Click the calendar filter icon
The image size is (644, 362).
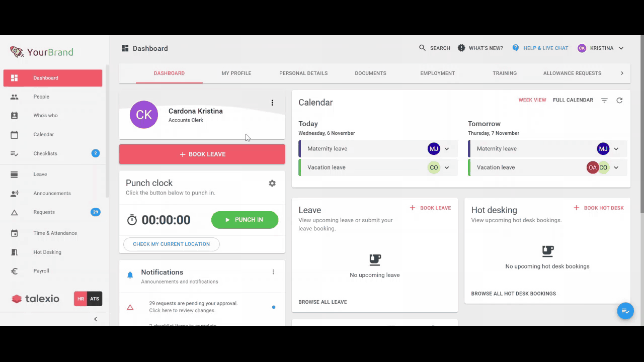[x=604, y=100]
